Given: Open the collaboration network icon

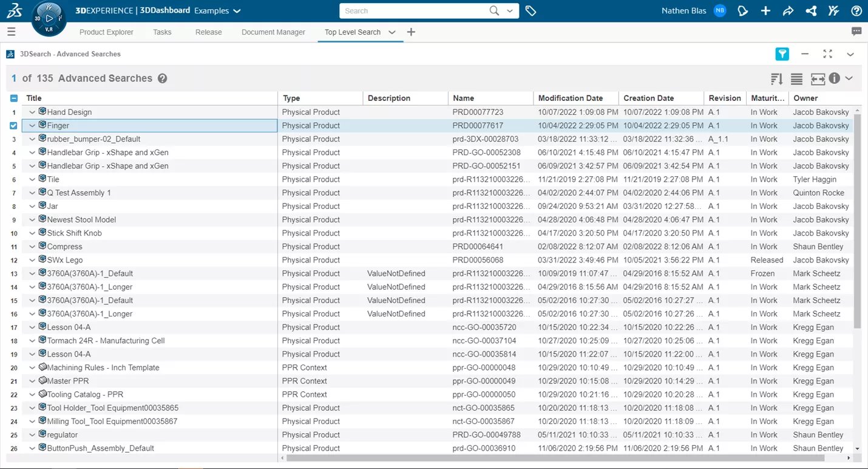Looking at the screenshot, I should click(811, 11).
